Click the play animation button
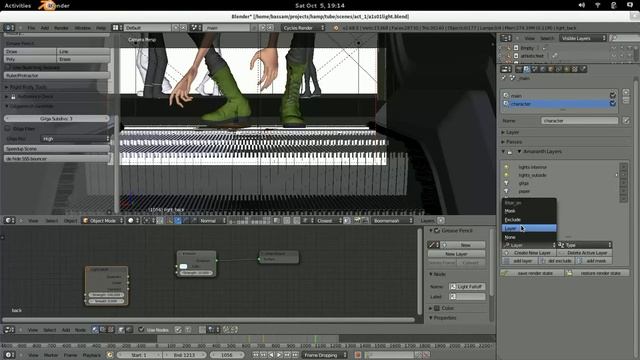 pyautogui.click(x=279, y=355)
